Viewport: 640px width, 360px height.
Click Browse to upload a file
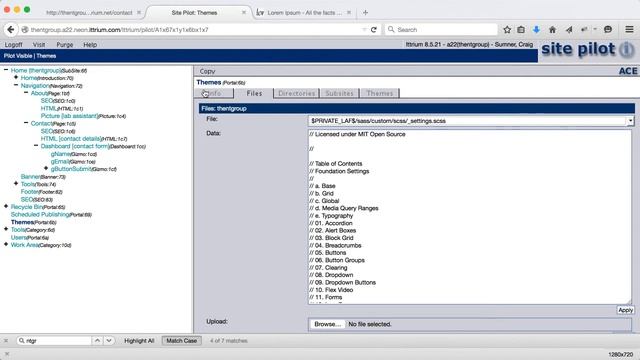coord(327,324)
